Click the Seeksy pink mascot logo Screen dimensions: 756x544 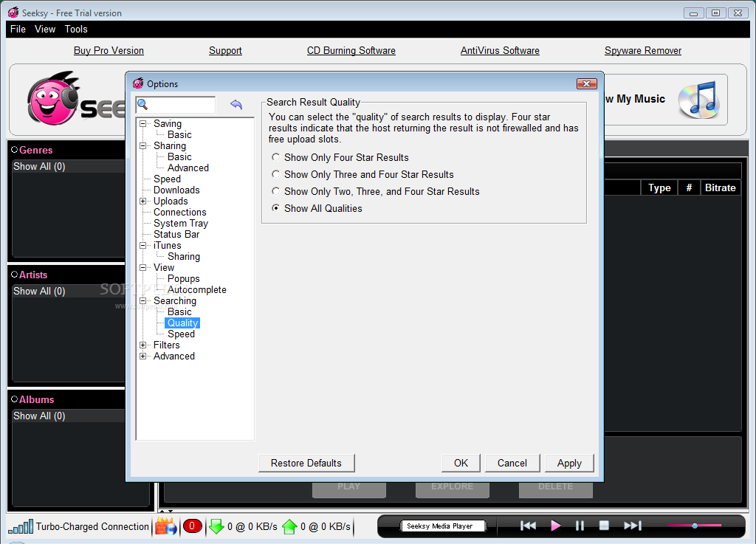tap(53, 99)
